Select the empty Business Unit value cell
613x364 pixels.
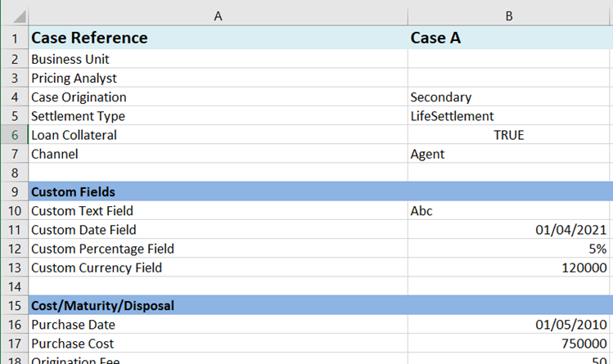509,59
